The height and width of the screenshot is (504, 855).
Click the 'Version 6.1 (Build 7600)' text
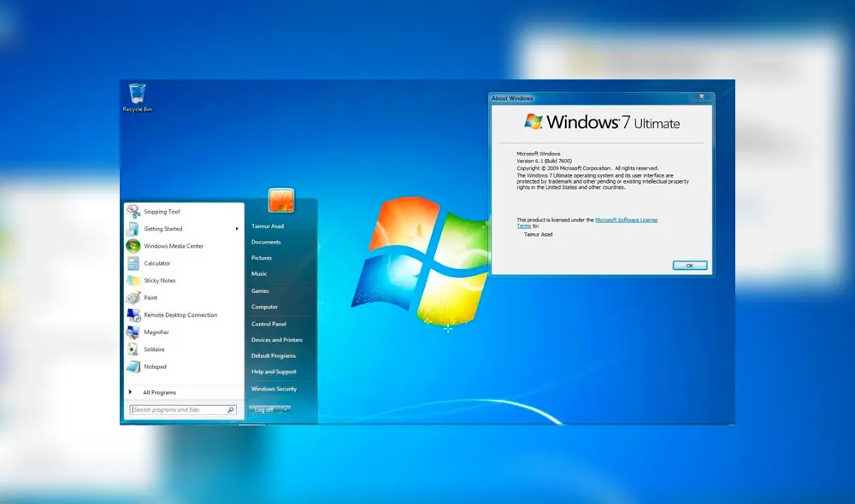click(x=544, y=161)
